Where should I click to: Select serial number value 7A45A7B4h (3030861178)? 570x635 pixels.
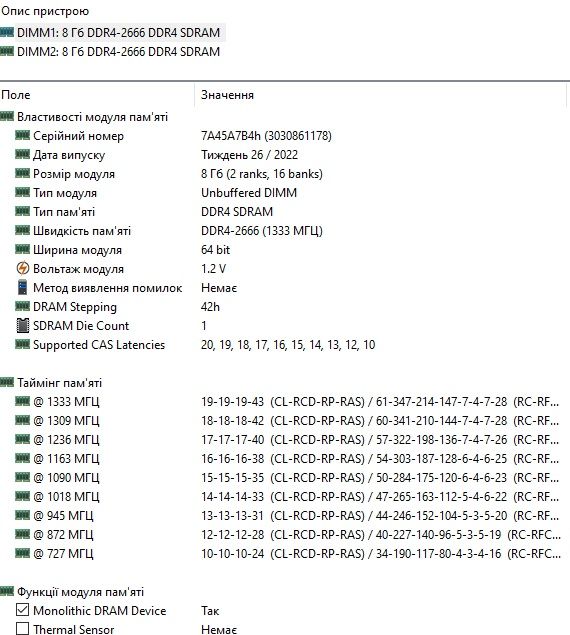[x=266, y=136]
